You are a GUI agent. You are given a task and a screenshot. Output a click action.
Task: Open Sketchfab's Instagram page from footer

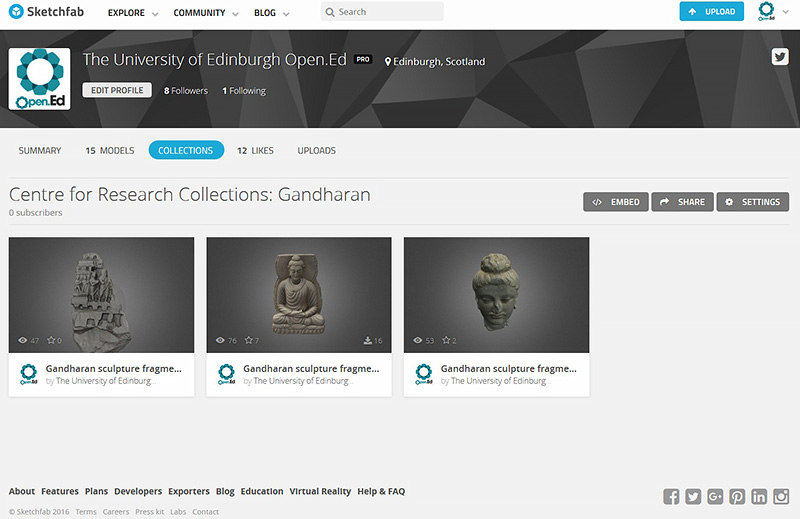tap(781, 497)
